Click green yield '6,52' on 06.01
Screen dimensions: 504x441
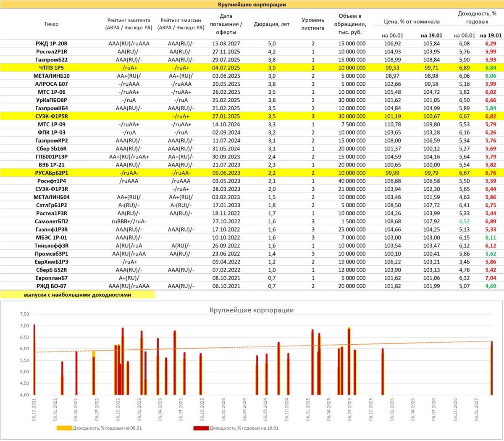click(464, 221)
